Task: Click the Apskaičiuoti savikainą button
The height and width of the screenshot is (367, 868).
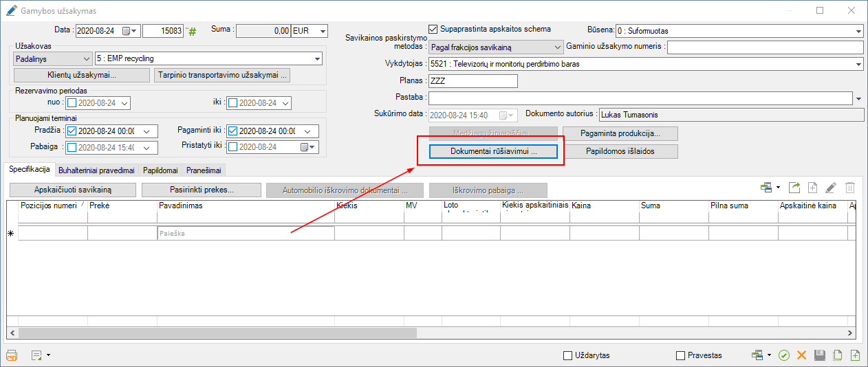Action: click(x=72, y=190)
